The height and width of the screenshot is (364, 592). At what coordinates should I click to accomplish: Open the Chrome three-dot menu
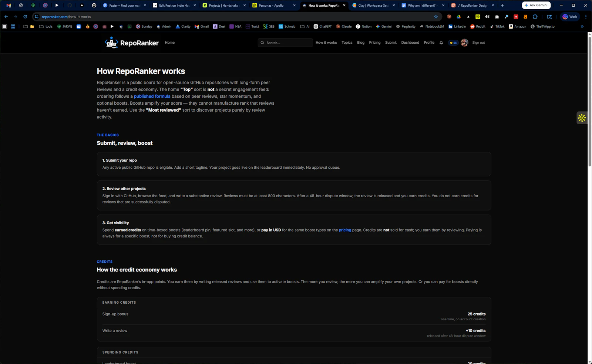coord(586,17)
